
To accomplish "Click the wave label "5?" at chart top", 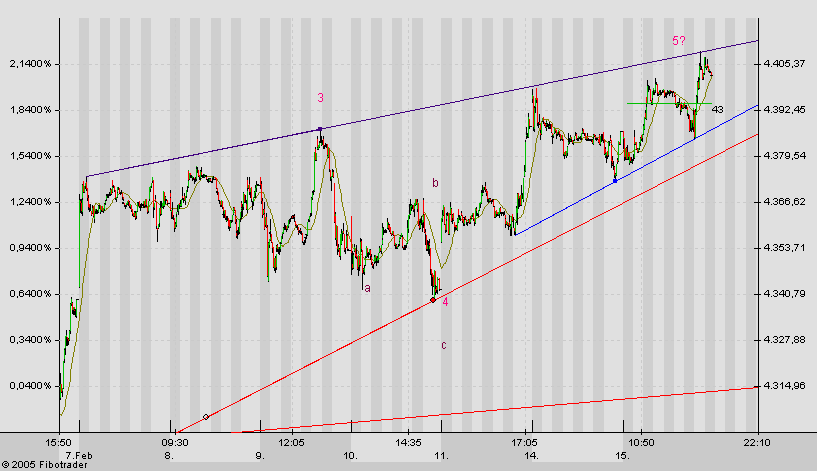I will pyautogui.click(x=679, y=40).
